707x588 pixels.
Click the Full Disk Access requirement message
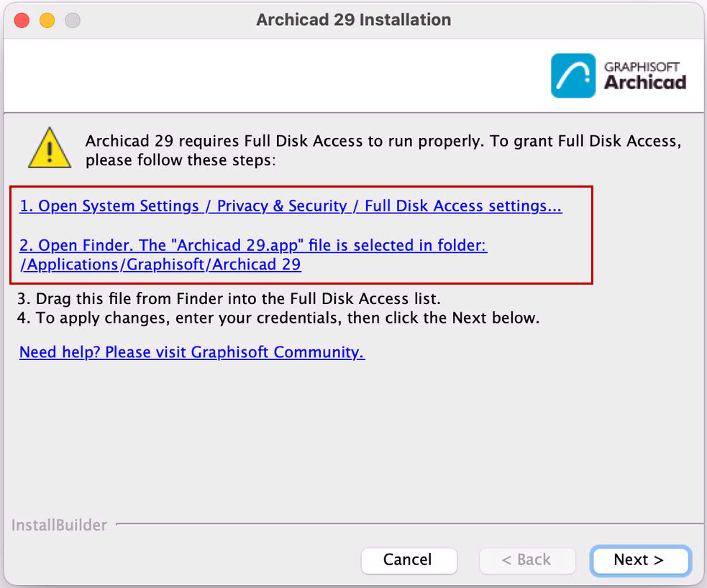coord(383,150)
